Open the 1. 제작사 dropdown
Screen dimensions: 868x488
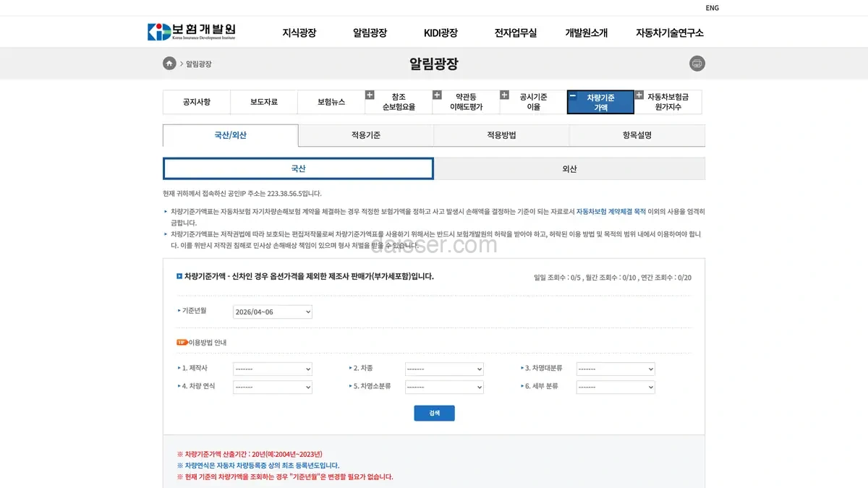273,369
